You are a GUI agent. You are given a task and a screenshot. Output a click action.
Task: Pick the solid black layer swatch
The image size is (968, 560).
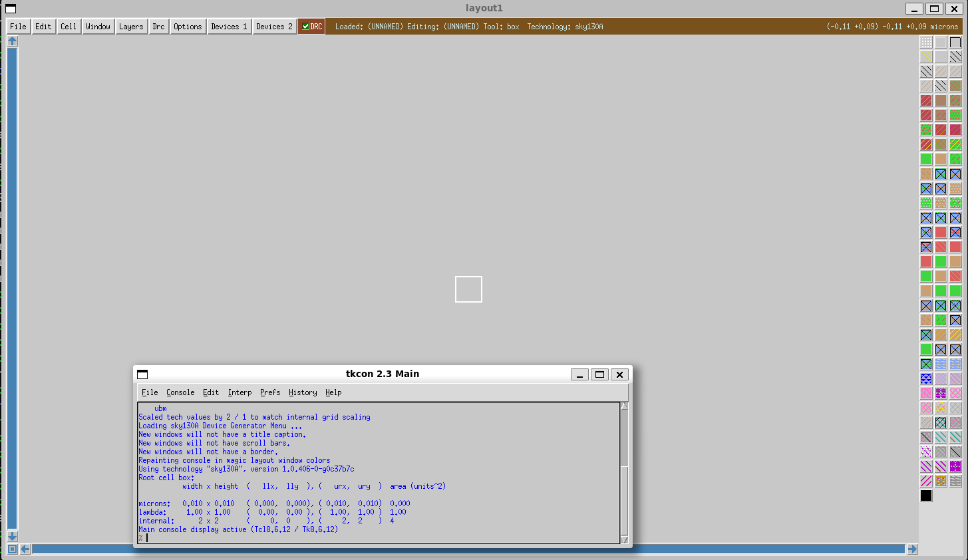click(926, 495)
